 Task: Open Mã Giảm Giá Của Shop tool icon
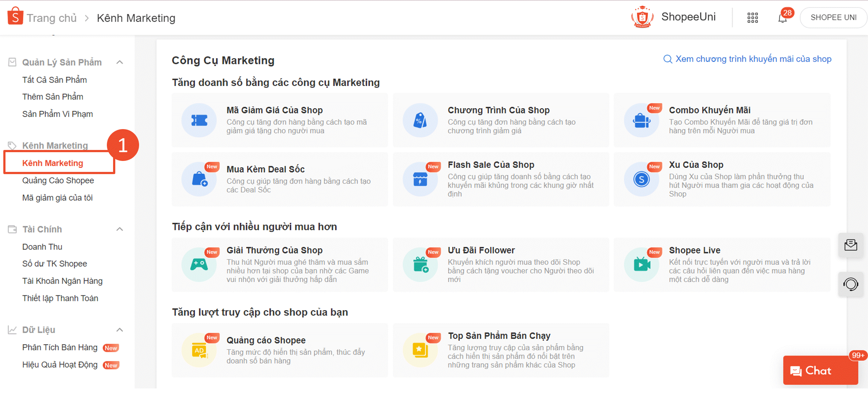[x=199, y=120]
